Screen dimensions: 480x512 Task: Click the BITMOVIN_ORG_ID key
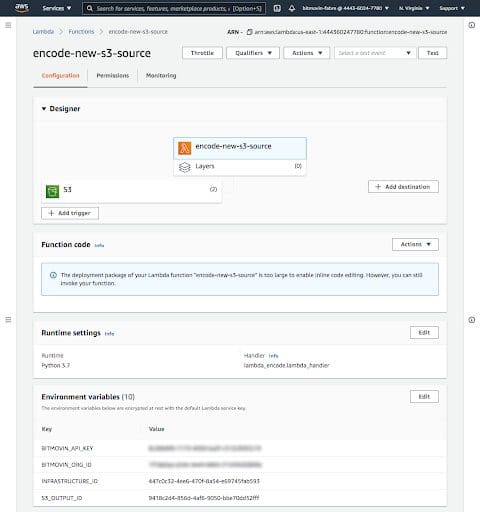point(66,465)
